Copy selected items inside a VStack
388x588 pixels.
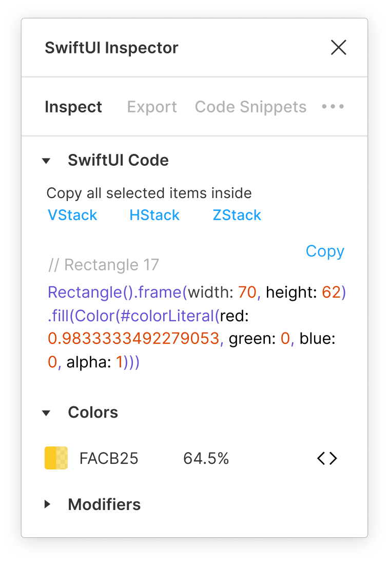click(72, 215)
